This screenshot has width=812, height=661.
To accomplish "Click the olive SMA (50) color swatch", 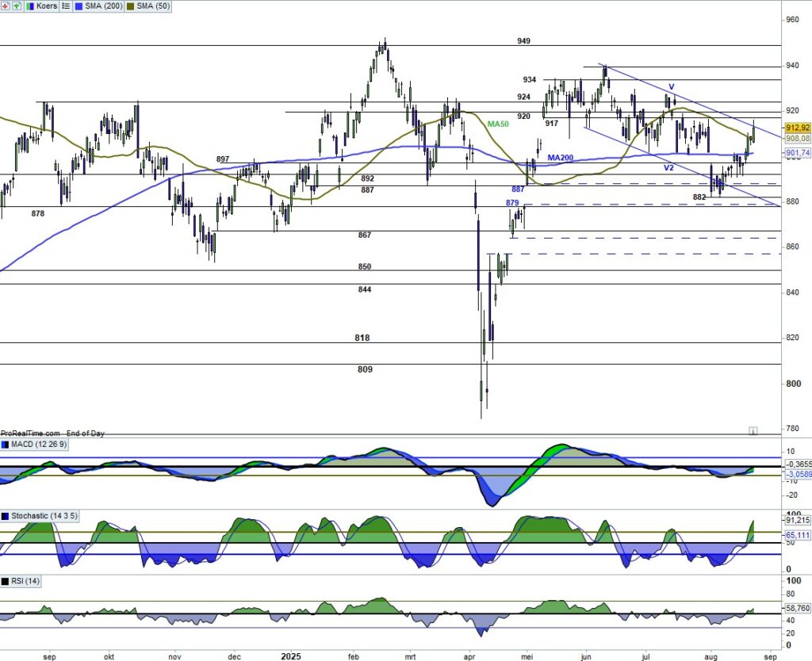I will (130, 6).
